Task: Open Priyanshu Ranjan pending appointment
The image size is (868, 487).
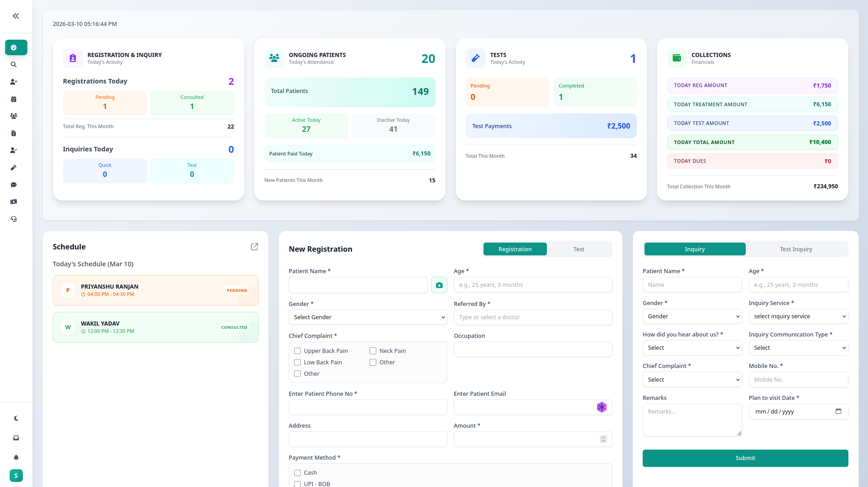Action: 156,290
